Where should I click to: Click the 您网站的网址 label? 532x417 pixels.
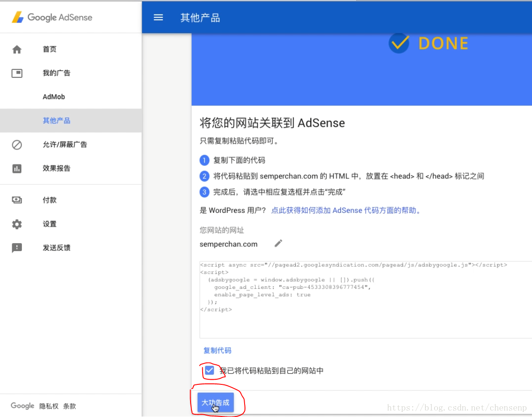(x=222, y=230)
